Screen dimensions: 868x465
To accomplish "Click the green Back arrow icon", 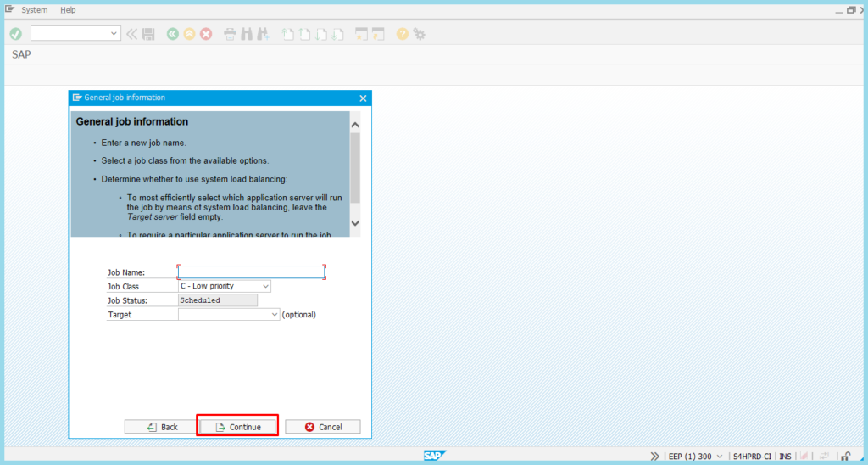I will coord(173,34).
